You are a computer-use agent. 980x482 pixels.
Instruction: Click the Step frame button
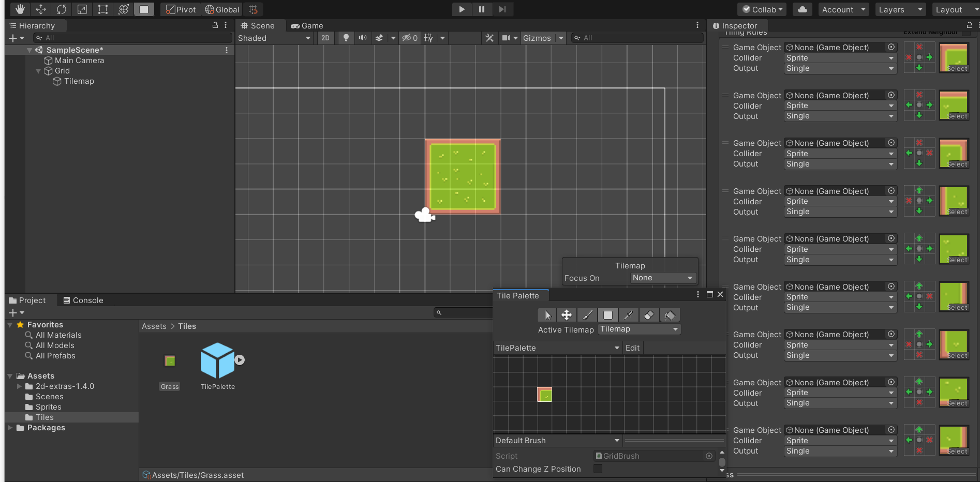[502, 9]
